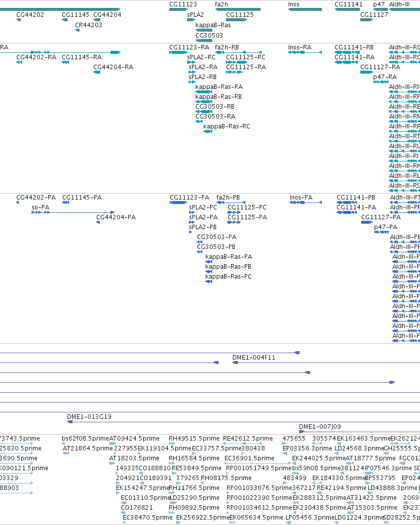Click the CR44203 gene label
Screen dimensions: 420x525
[x=89, y=25]
